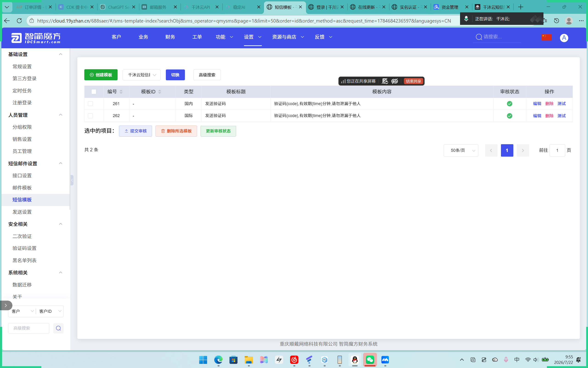
Task: Click the China flag language icon
Action: pos(546,37)
